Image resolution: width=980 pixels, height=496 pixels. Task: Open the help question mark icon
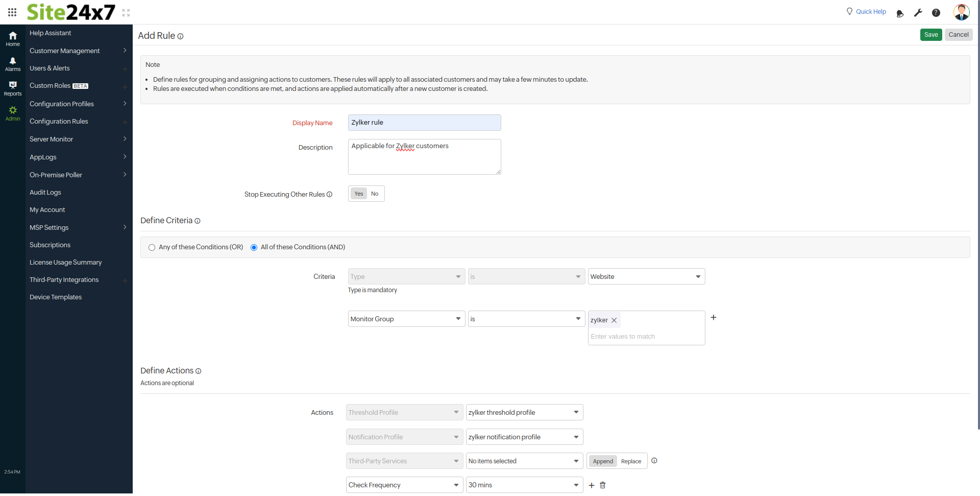(x=936, y=13)
